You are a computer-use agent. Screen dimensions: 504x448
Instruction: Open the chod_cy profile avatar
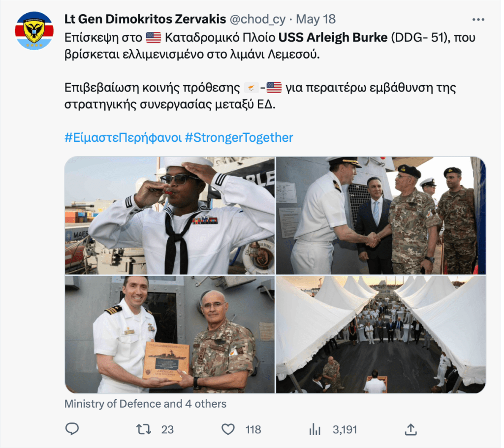(34, 31)
